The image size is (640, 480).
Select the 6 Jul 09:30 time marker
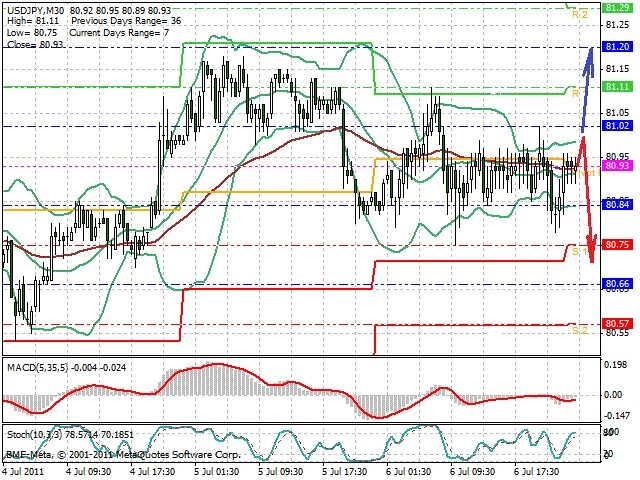coord(473,471)
